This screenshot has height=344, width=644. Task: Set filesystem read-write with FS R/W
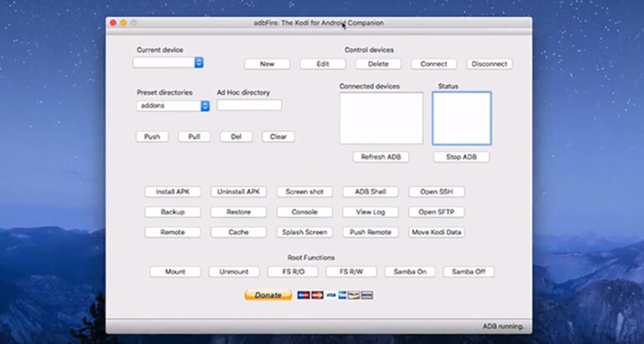(x=351, y=272)
